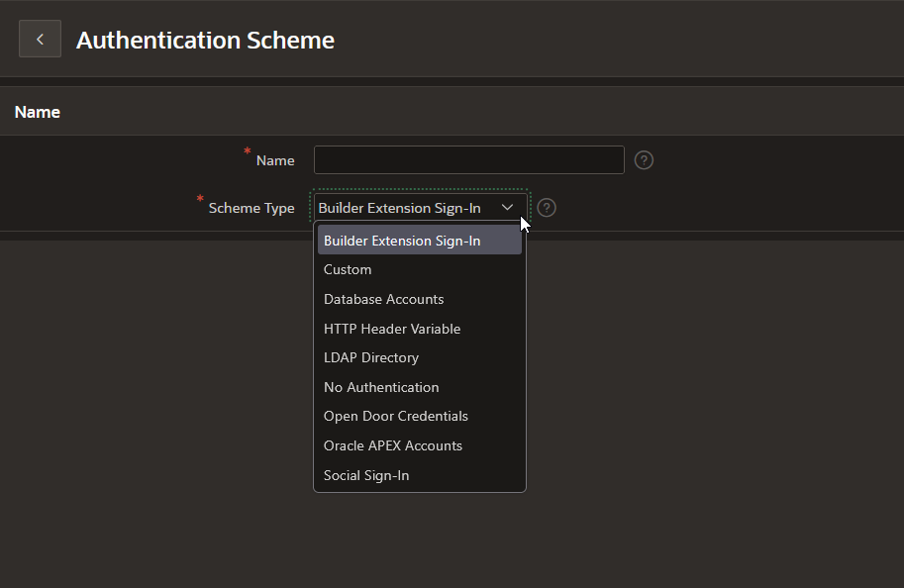Click the Name field label
Image resolution: width=904 pixels, height=588 pixels.
(275, 160)
